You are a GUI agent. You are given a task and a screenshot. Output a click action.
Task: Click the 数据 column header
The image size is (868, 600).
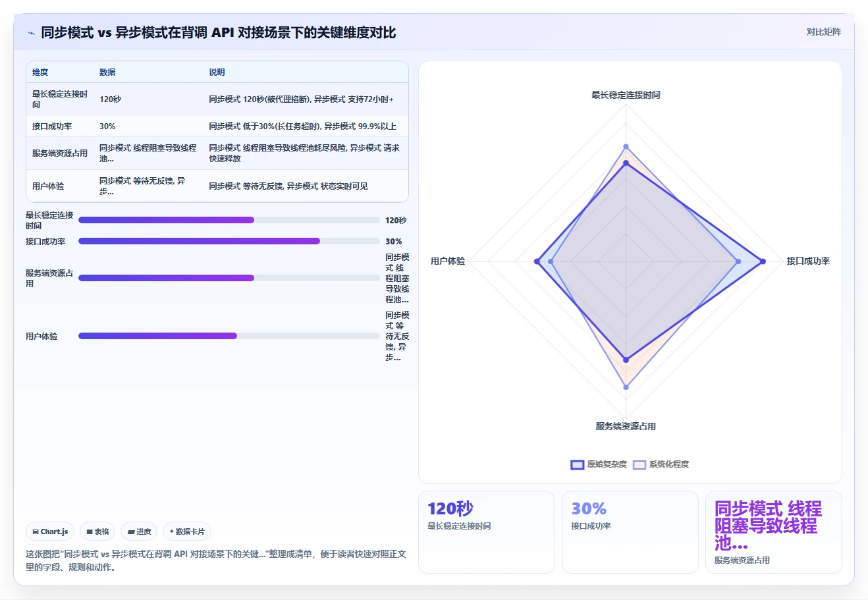pos(107,72)
